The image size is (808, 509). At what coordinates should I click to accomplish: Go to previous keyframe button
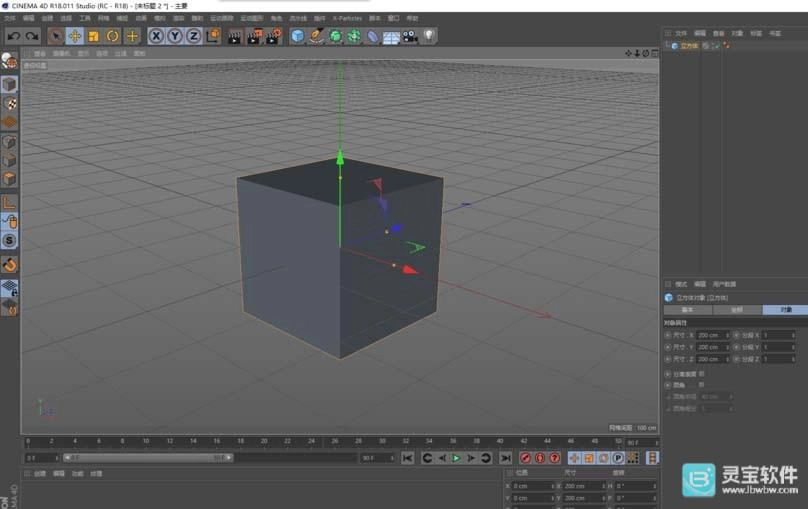427,458
